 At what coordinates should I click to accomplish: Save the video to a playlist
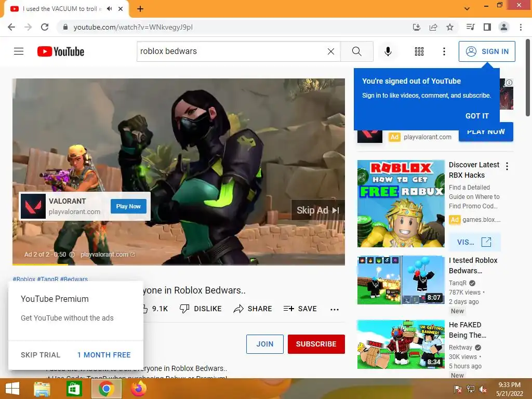click(300, 309)
